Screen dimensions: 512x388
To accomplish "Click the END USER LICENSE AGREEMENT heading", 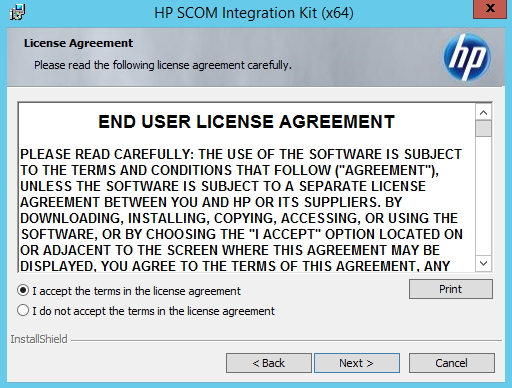I will tap(247, 122).
